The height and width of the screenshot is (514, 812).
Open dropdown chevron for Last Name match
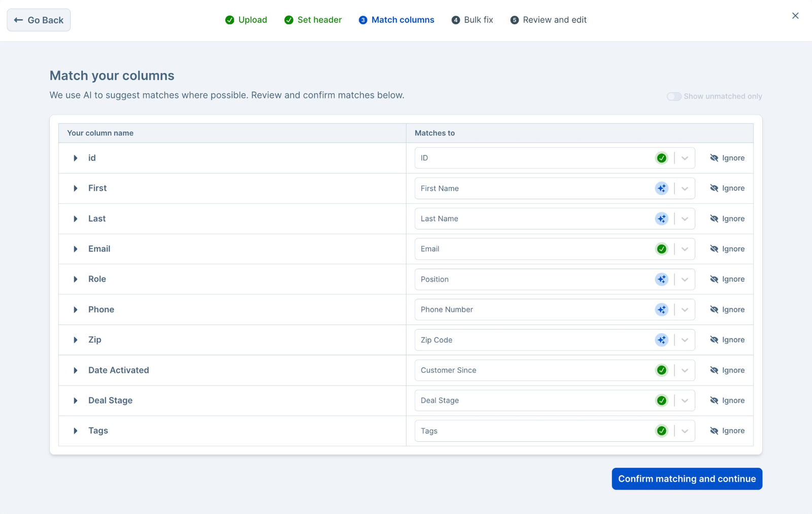click(685, 219)
